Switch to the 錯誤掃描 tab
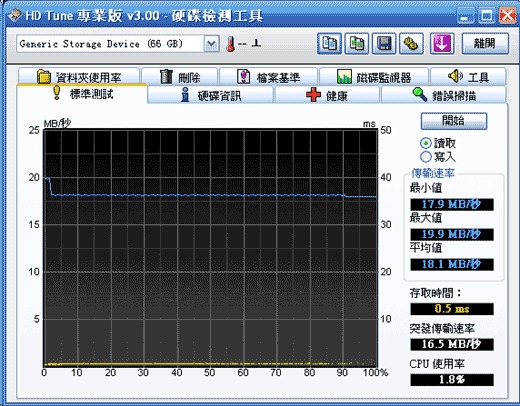This screenshot has height=406, width=520. point(444,95)
